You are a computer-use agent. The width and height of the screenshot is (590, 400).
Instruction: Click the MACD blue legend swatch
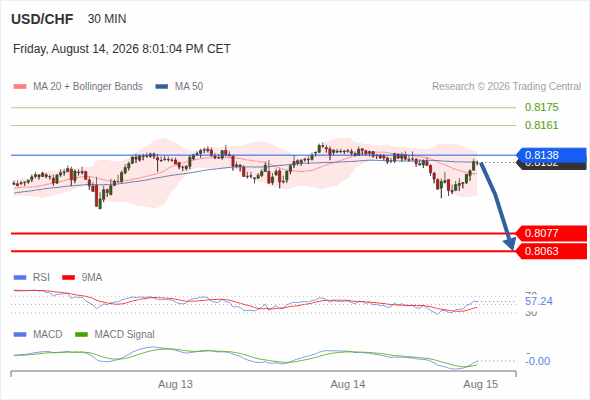coord(20,335)
